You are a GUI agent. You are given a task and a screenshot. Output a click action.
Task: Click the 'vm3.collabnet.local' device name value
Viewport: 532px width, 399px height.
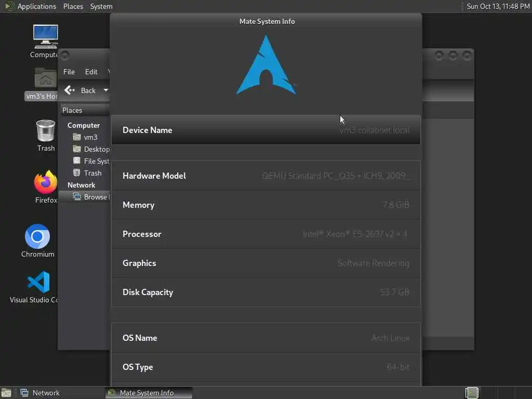click(x=375, y=130)
